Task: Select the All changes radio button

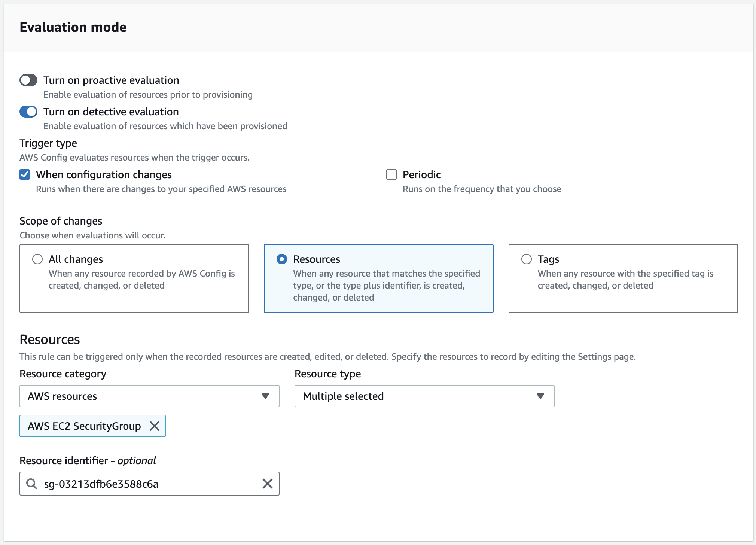Action: tap(37, 259)
